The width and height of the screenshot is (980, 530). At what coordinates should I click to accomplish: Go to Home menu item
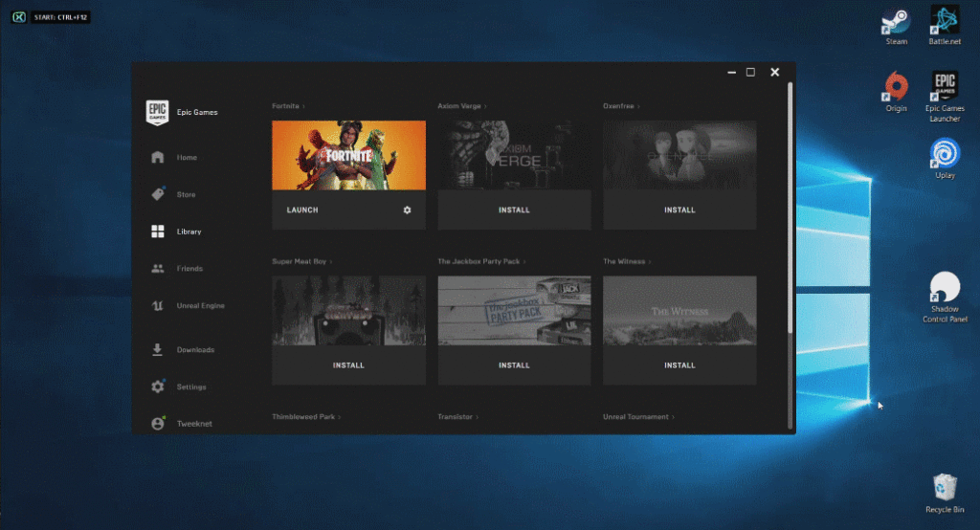[x=187, y=158]
